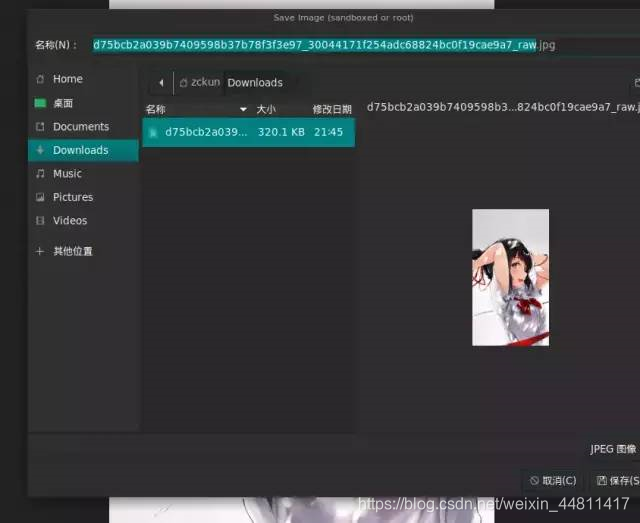640x523 pixels.
Task: Click the Downloads icon in the sidebar
Action: pyautogui.click(x=40, y=150)
